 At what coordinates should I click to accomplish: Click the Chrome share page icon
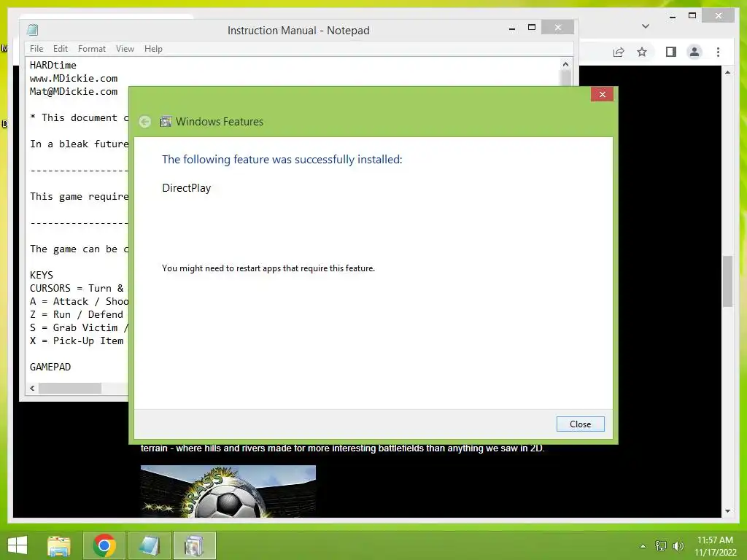tap(619, 52)
